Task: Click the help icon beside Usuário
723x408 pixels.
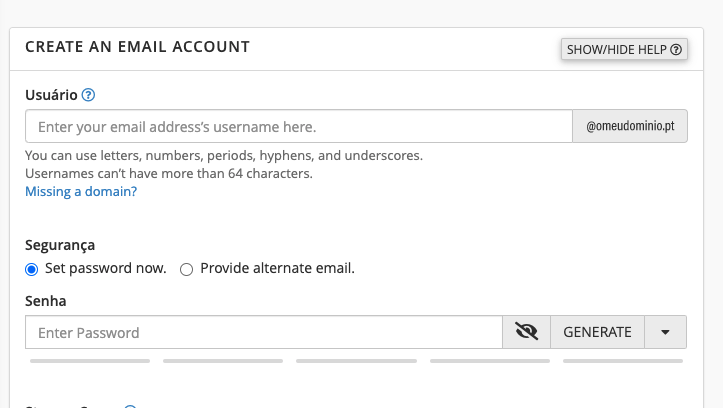Action: [x=88, y=95]
